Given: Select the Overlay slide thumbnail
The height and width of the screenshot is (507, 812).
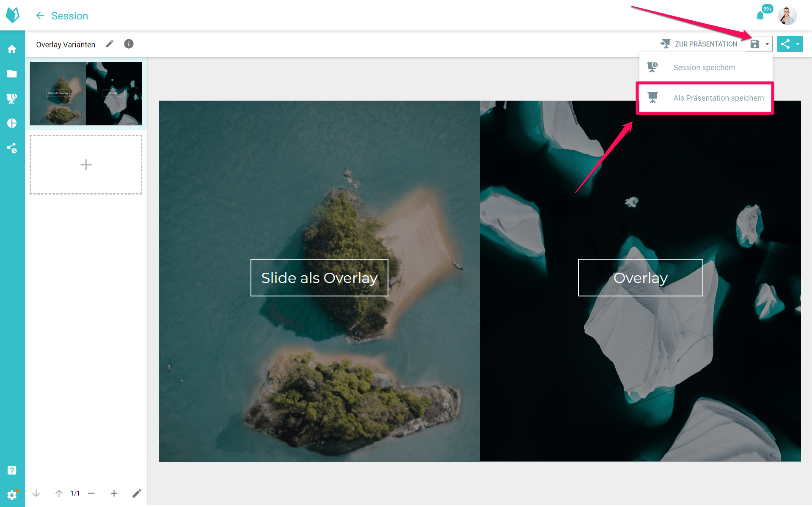Looking at the screenshot, I should [x=86, y=93].
